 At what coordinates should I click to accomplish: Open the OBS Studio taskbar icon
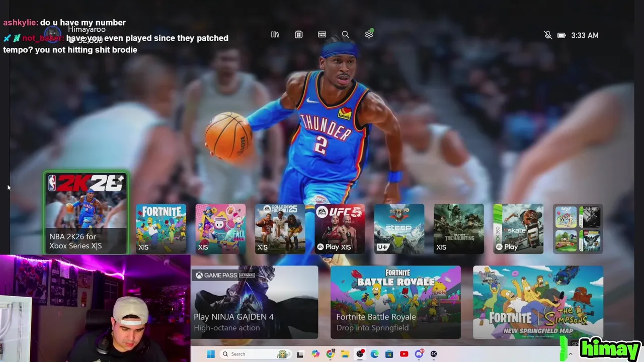coord(360,354)
